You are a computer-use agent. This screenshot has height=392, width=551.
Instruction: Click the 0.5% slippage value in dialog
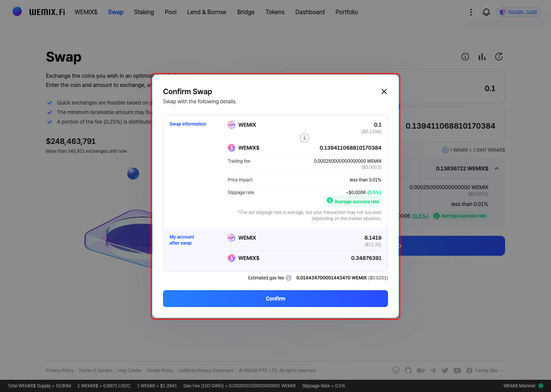[374, 193]
